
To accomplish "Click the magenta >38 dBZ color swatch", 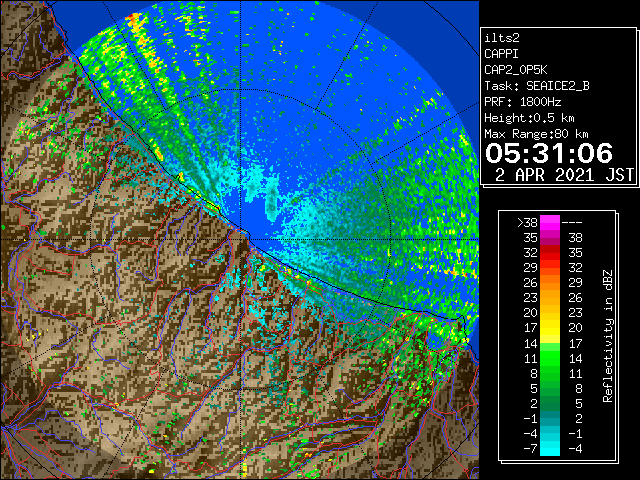I will (550, 223).
